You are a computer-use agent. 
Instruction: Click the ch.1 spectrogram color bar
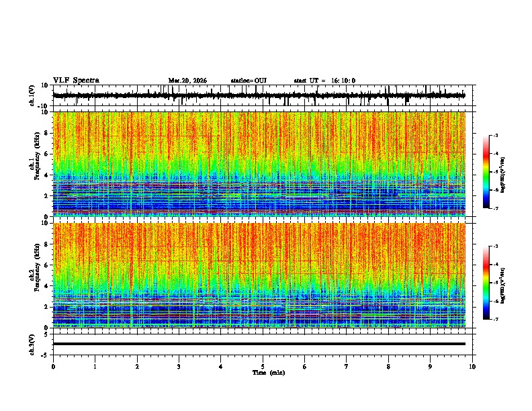486,172
